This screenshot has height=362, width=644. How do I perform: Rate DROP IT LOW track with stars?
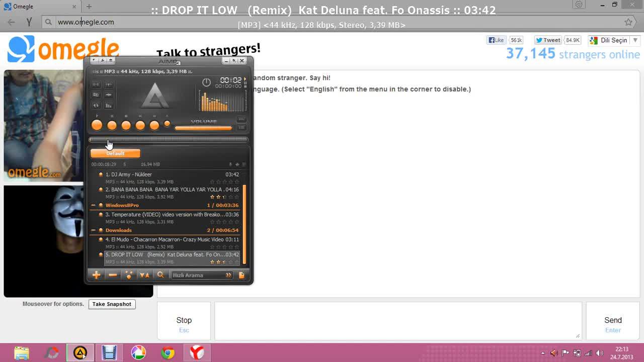pyautogui.click(x=224, y=262)
